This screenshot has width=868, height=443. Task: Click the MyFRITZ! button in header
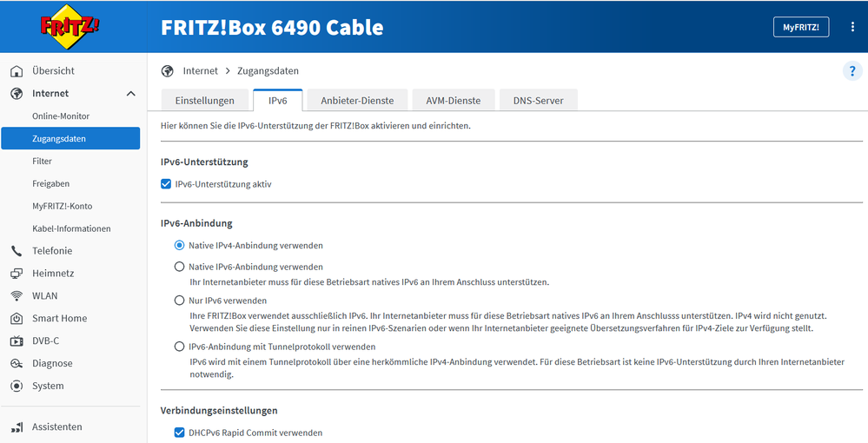pyautogui.click(x=801, y=27)
